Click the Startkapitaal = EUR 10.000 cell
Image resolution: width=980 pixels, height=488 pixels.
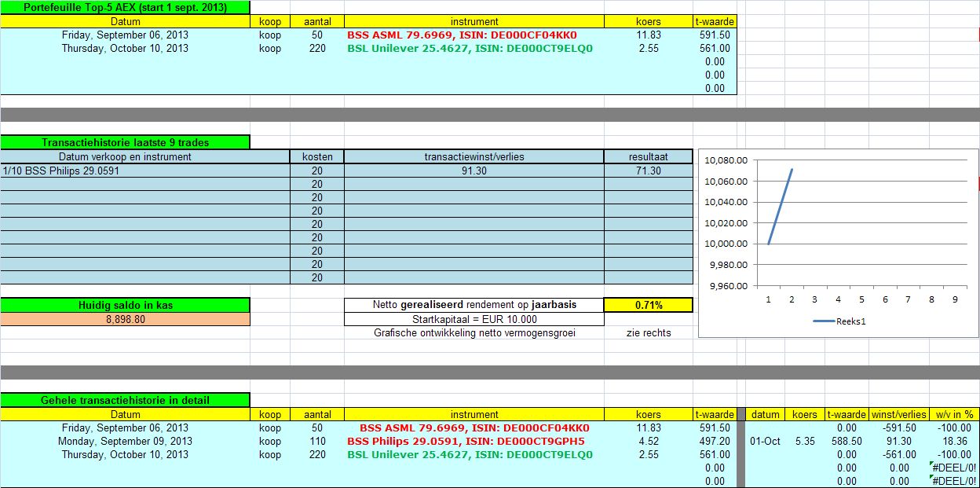coord(474,319)
